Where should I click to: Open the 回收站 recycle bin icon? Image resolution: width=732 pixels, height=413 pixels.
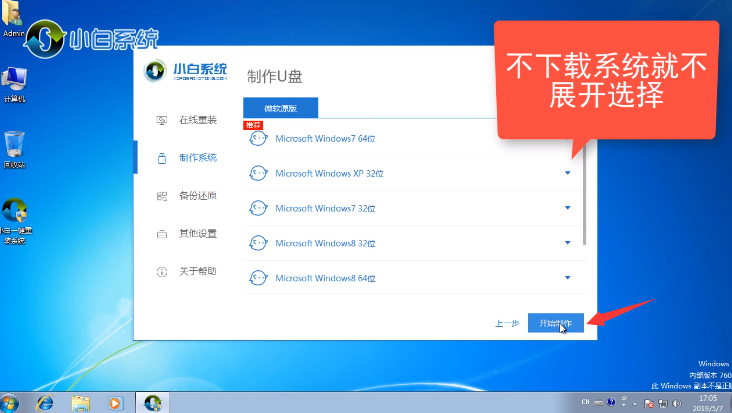click(x=14, y=150)
